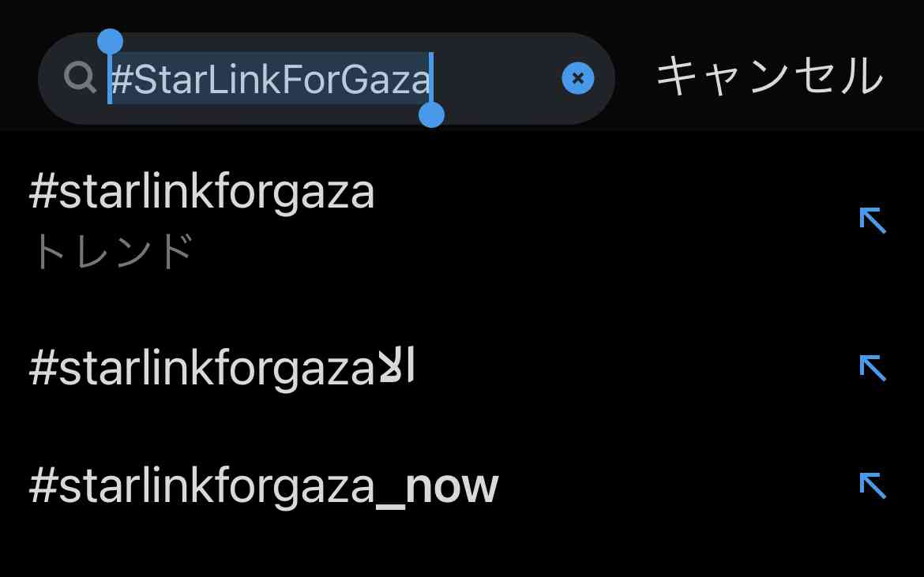Tap the hash symbol of #starlinkforgaza_now
This screenshot has width=924, height=577.
point(43,485)
